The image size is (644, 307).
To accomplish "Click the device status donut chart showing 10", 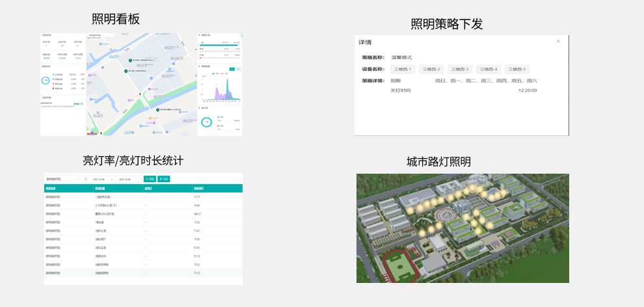I will pos(46,81).
